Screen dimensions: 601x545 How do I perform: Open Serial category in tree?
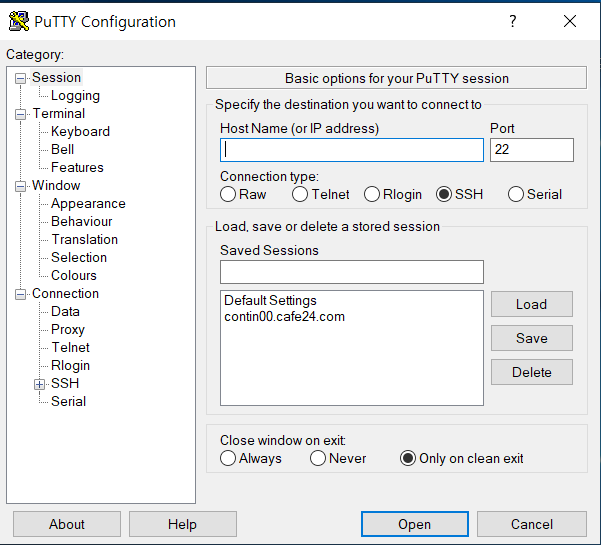pyautogui.click(x=68, y=402)
